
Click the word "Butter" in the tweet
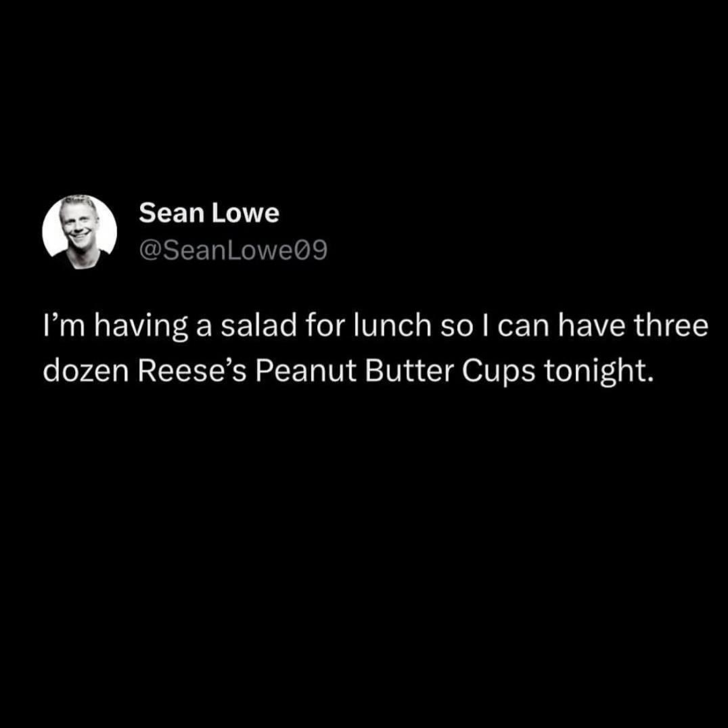pyautogui.click(x=409, y=371)
